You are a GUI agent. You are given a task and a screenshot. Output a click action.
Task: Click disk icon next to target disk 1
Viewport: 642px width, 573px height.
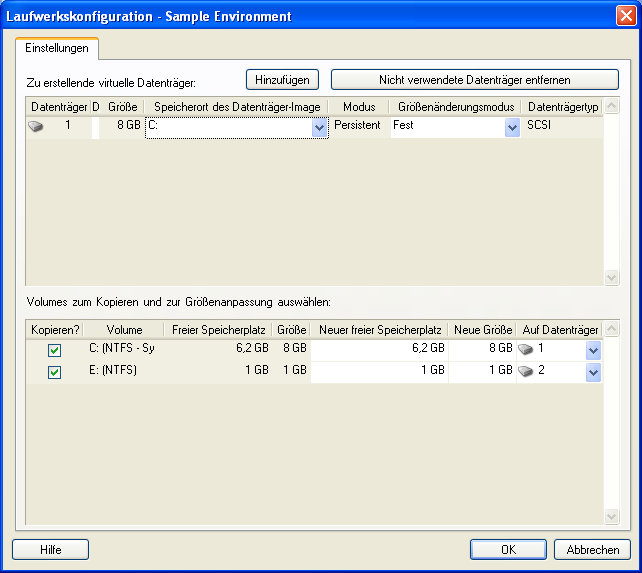click(526, 350)
